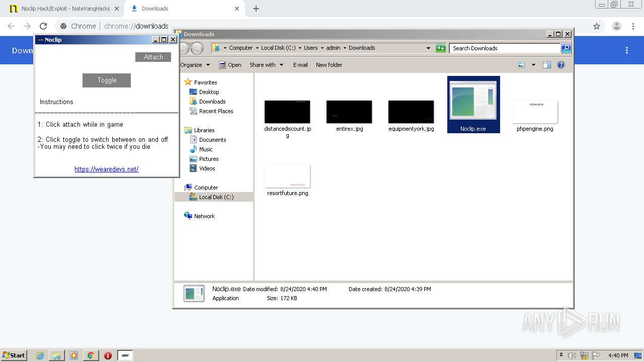Select phpengine.png file
The image size is (644, 362).
pyautogui.click(x=535, y=116)
